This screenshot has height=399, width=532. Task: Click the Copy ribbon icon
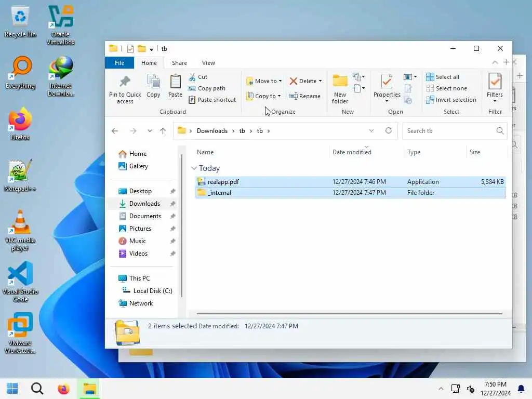click(153, 82)
